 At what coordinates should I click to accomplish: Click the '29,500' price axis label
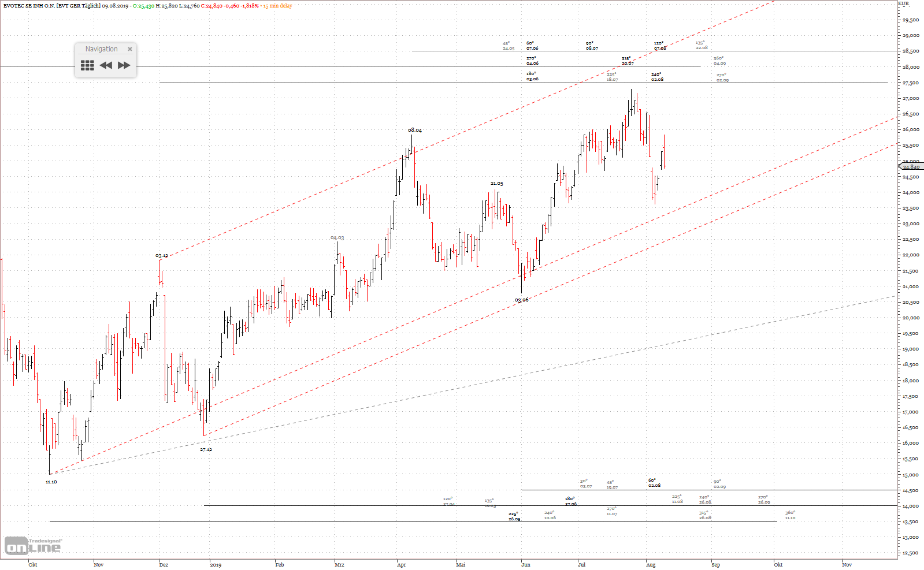tap(911, 20)
